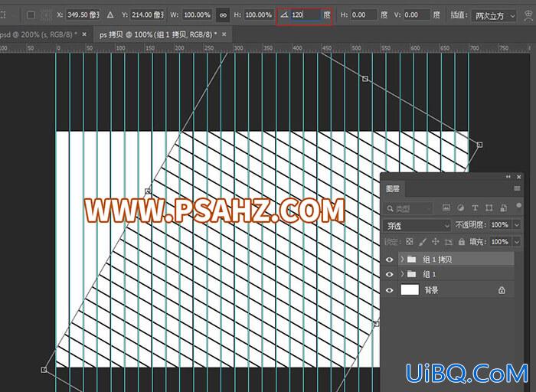Click the rotation angle icon
The height and width of the screenshot is (392, 536).
coord(284,15)
